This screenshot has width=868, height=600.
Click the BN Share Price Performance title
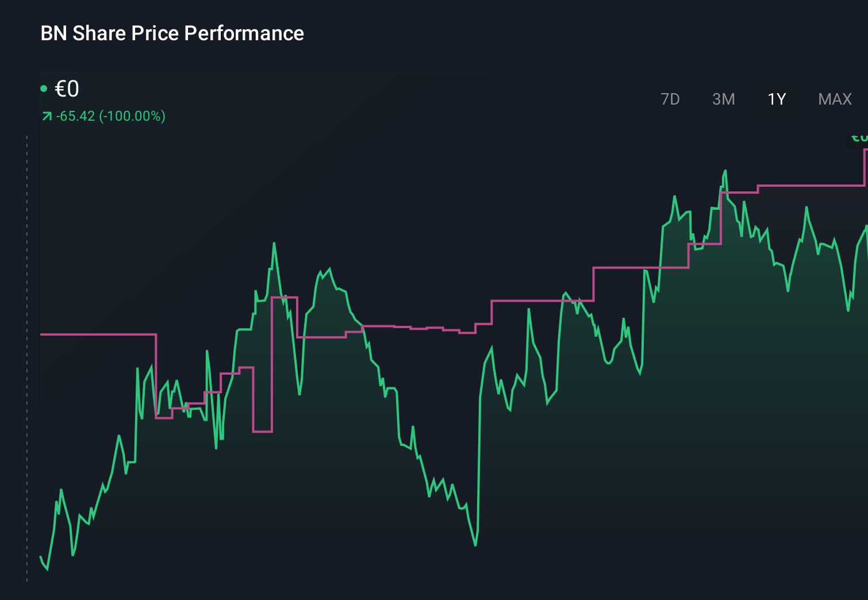click(171, 33)
